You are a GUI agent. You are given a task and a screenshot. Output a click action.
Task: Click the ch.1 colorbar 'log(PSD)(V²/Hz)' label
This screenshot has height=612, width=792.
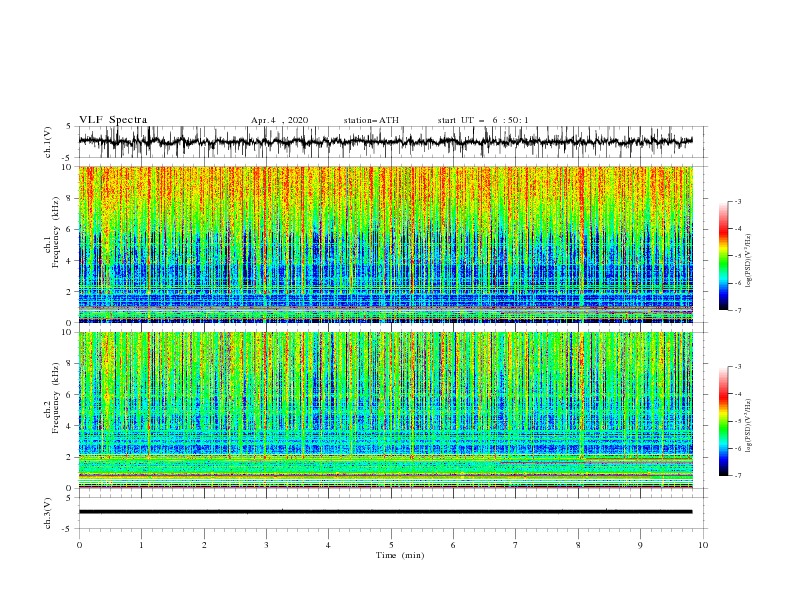pyautogui.click(x=749, y=261)
